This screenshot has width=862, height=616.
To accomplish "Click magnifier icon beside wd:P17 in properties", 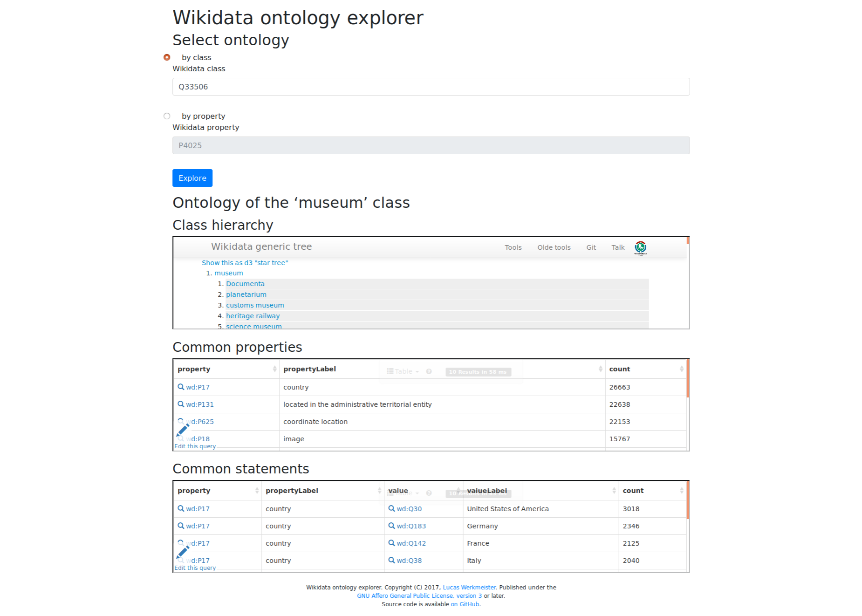I will click(181, 387).
